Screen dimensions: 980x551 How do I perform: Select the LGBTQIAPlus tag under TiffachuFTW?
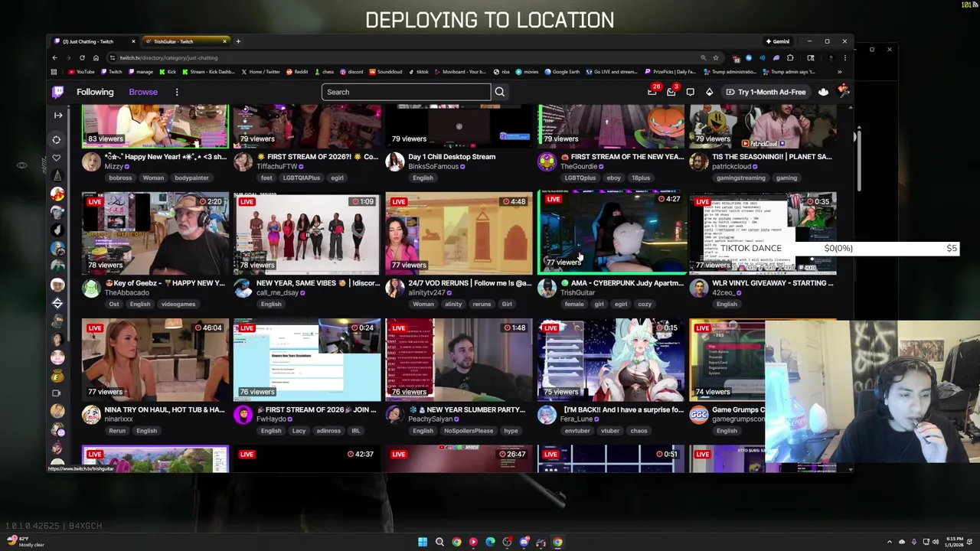301,178
